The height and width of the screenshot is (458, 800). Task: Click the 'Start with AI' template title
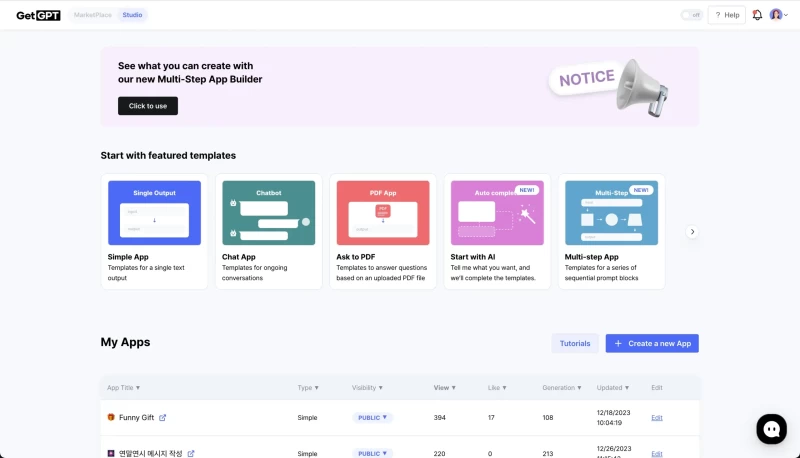pyautogui.click(x=473, y=257)
